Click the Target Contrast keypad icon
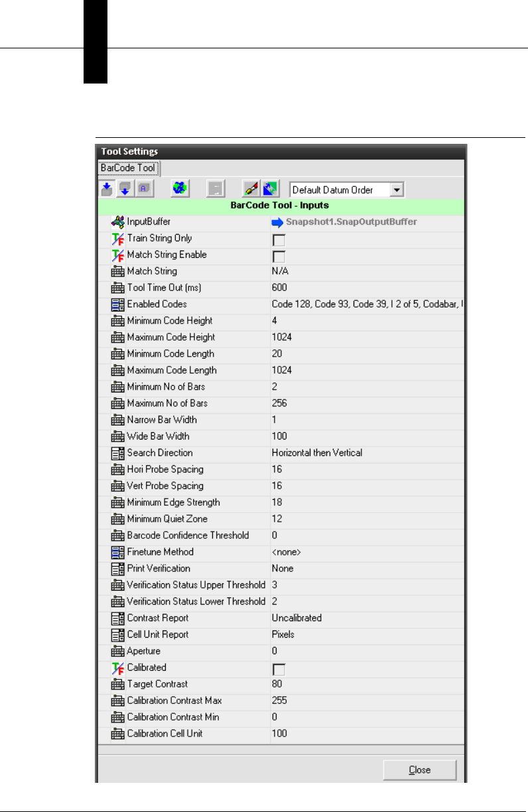 click(117, 684)
